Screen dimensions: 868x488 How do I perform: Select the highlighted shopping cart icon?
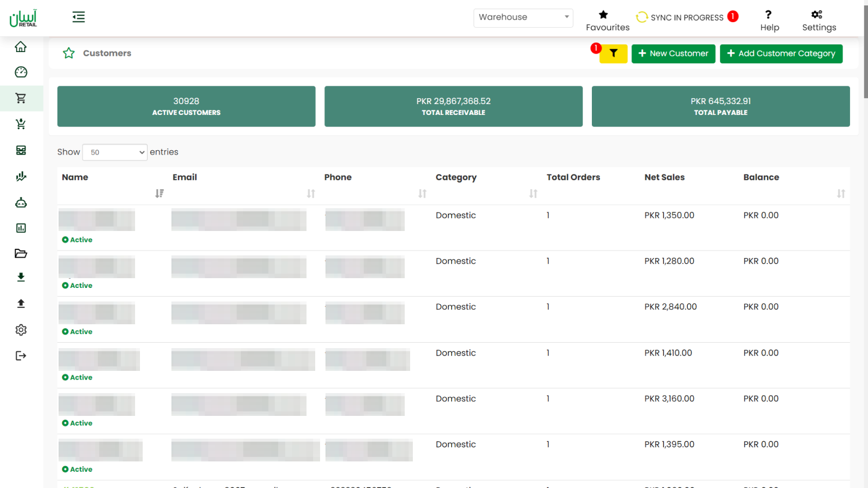pos(21,98)
